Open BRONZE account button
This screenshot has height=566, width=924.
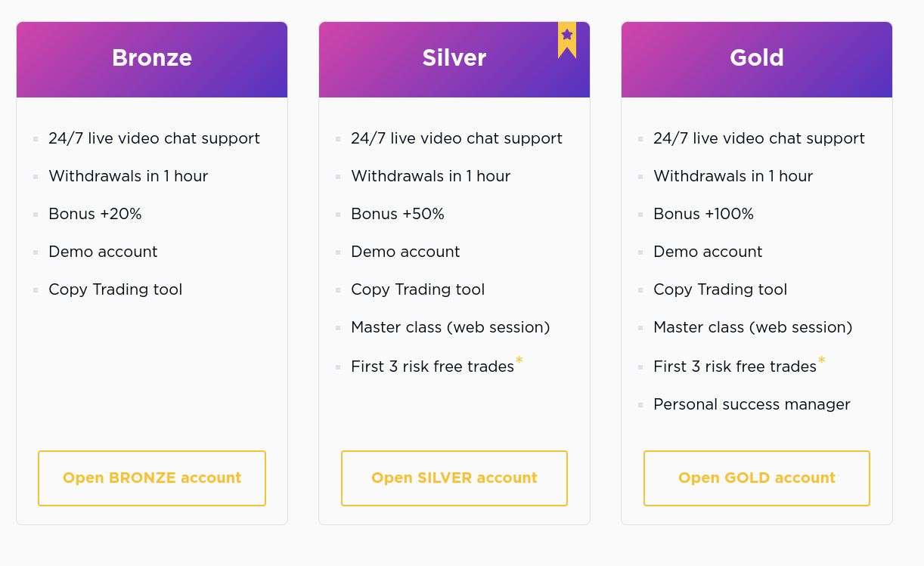[152, 478]
